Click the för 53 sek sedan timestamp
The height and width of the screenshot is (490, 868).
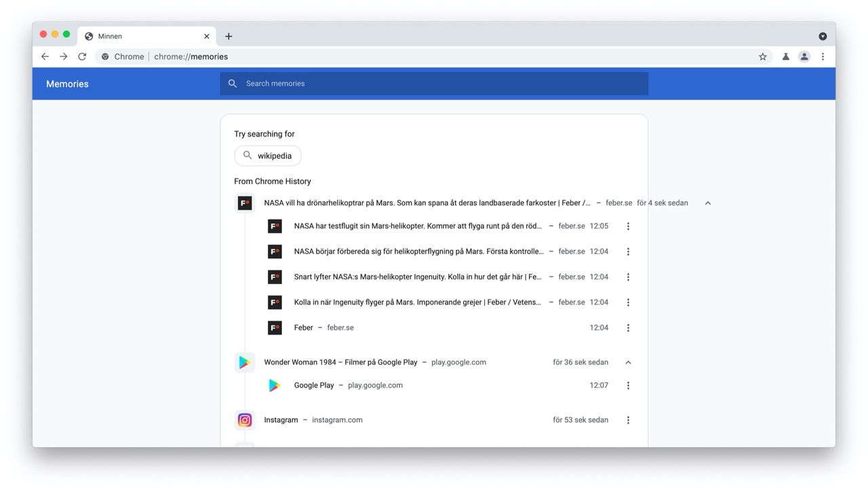point(580,420)
